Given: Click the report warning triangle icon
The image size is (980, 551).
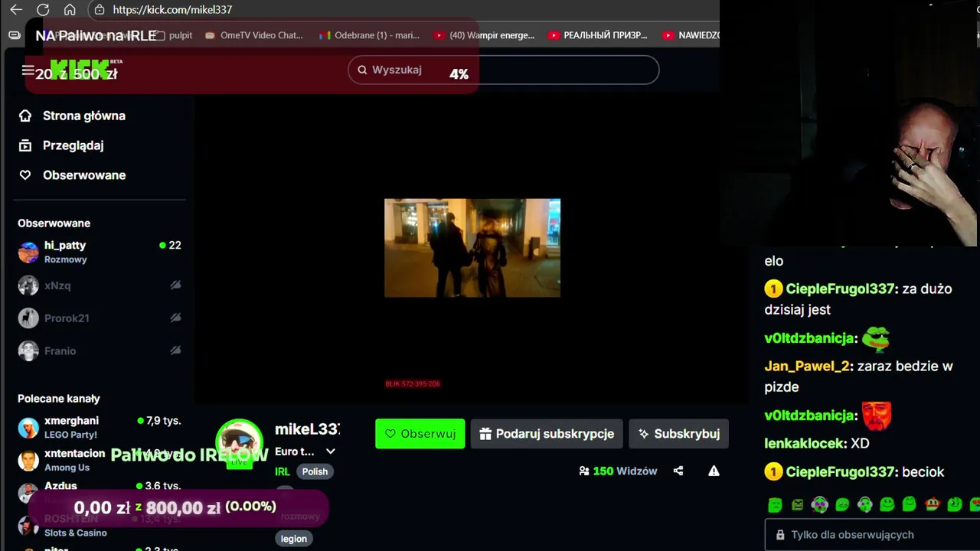Looking at the screenshot, I should [714, 471].
